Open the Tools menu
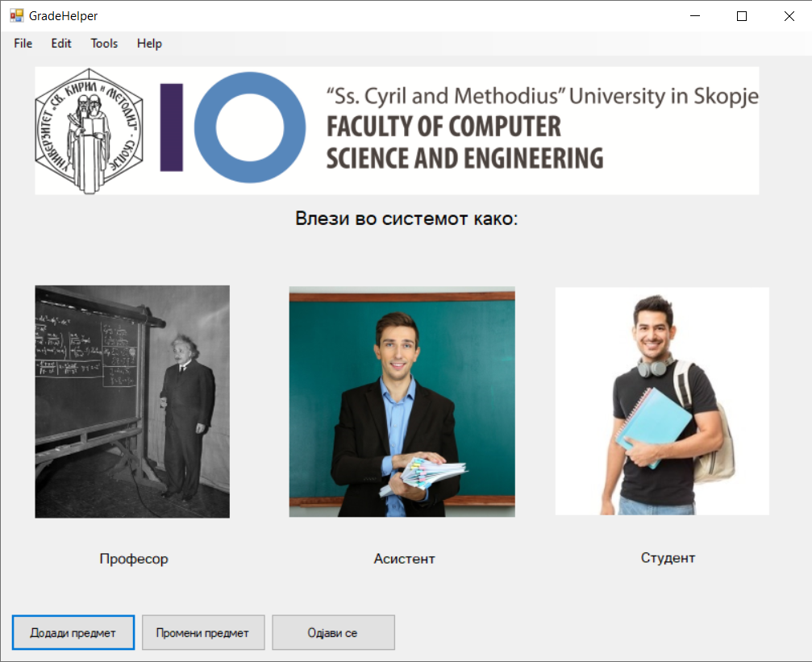Image resolution: width=812 pixels, height=662 pixels. [x=104, y=44]
